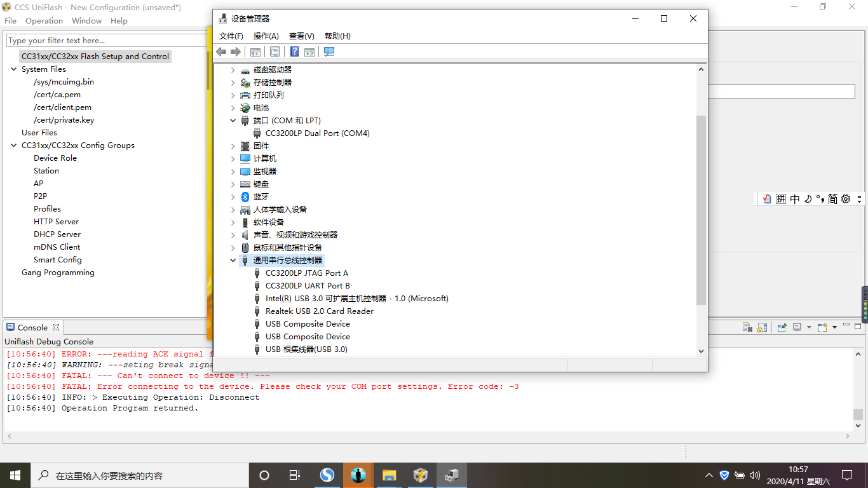Select CC3200LP UART Port B device
The image size is (868, 488).
click(308, 286)
